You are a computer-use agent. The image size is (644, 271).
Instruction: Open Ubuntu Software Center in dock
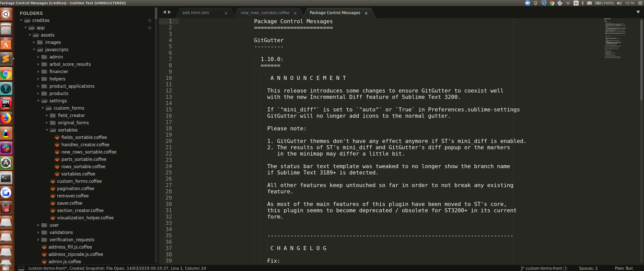(6, 44)
